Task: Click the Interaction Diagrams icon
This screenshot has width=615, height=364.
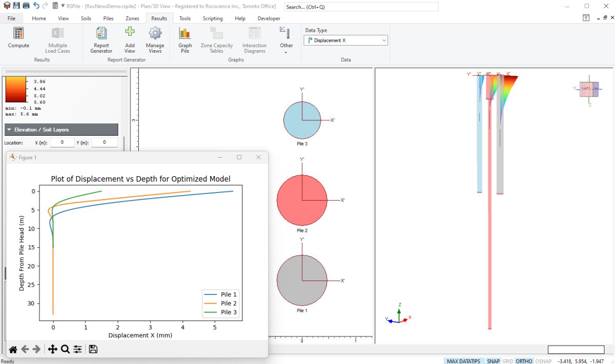Action: (255, 33)
